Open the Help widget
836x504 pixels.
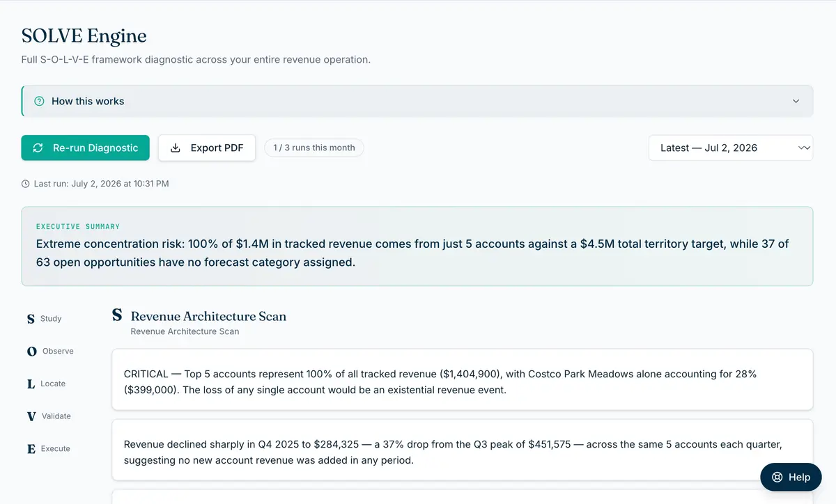791,477
